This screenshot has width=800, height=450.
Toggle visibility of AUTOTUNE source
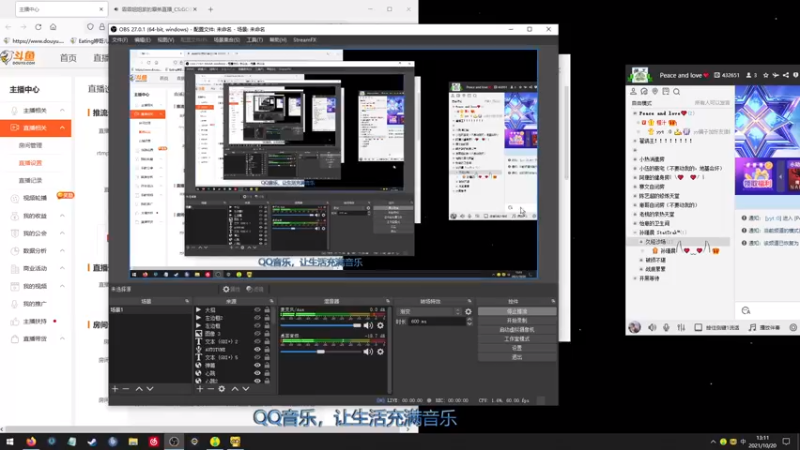[x=257, y=349]
